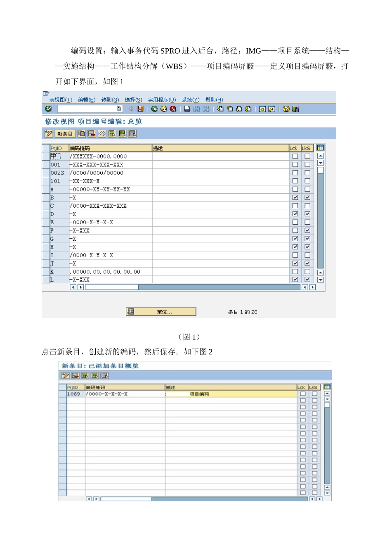Toggle LkS checkbox for PrjID H
Viewport: 392px width, 555px height.
pos(307,247)
